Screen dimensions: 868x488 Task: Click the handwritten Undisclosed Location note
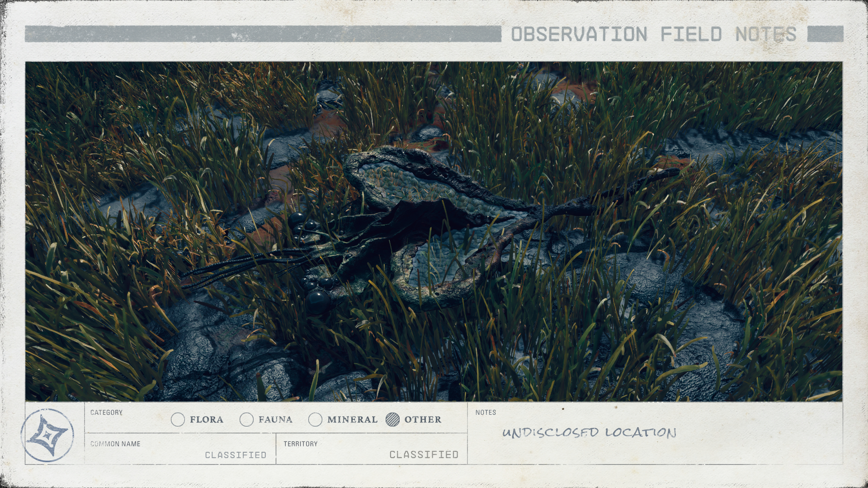click(589, 432)
